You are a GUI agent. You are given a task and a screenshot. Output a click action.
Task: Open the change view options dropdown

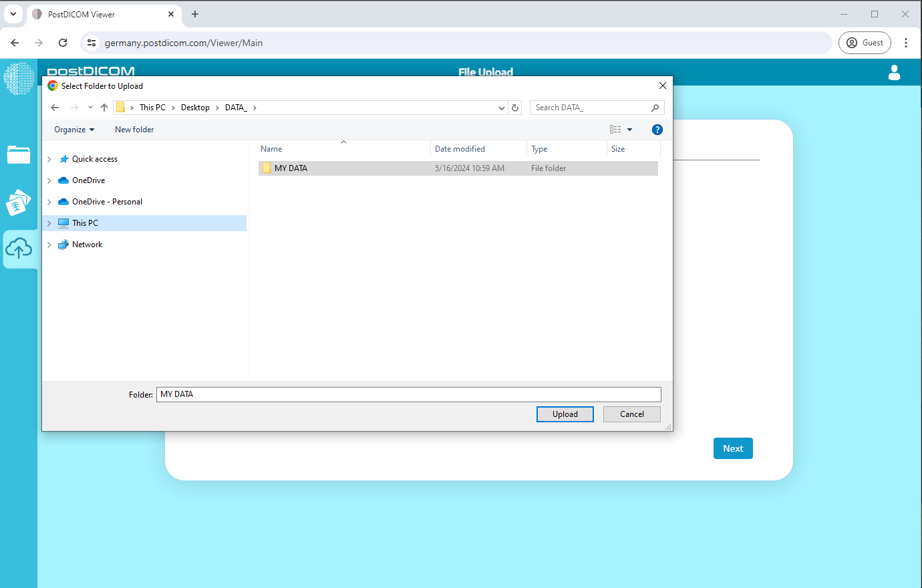629,130
